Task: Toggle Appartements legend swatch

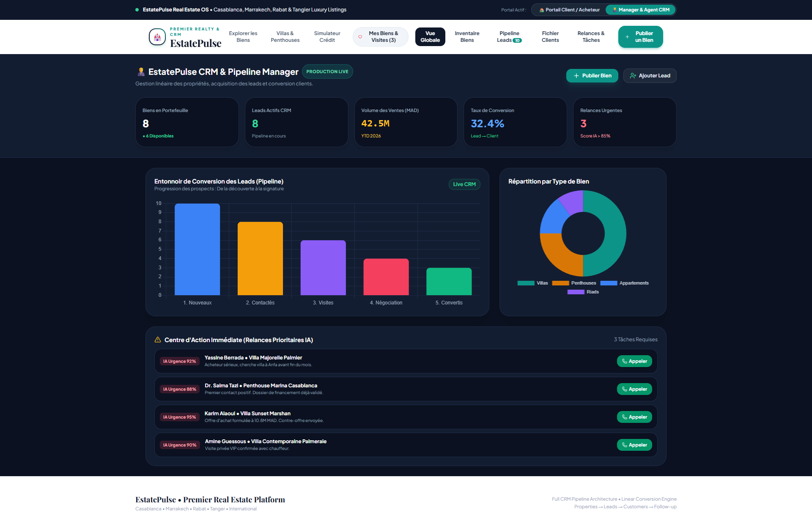Action: click(609, 283)
